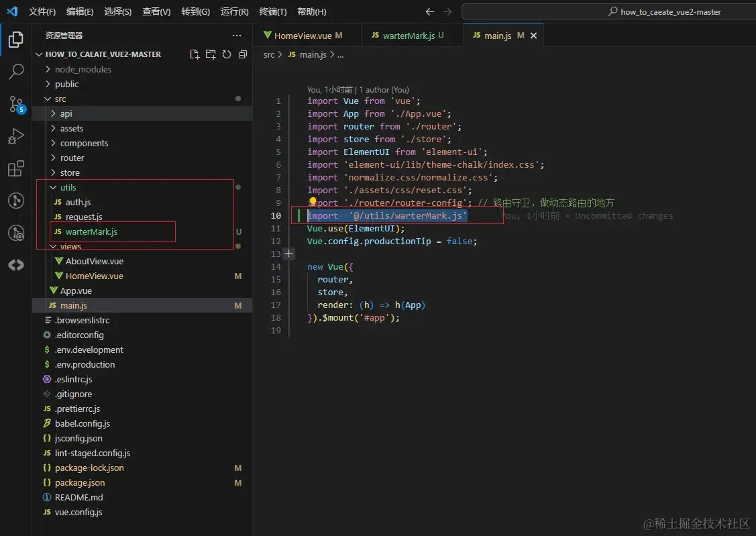Click the src breadcrumb segment
This screenshot has width=756, height=536.
tap(268, 55)
